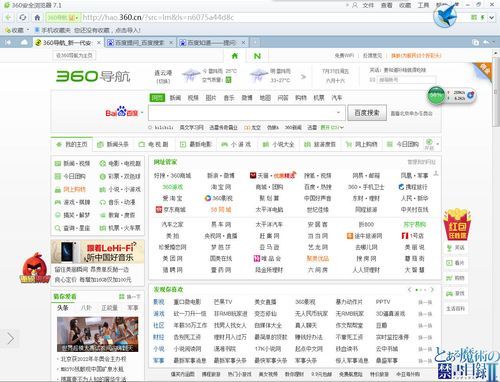Screen dimensions: 500x382
Task: Click the 电影·电视剧 sidebar icon link
Action: 120,163
